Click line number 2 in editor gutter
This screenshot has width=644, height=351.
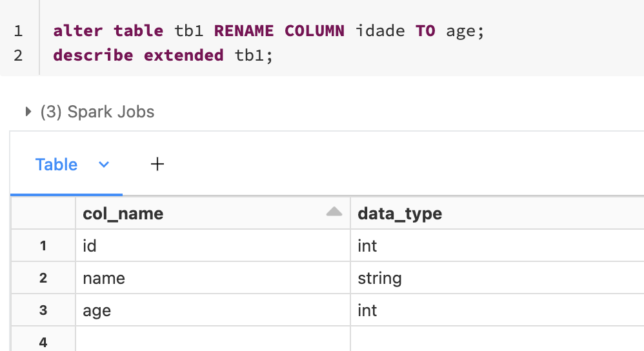pyautogui.click(x=18, y=55)
